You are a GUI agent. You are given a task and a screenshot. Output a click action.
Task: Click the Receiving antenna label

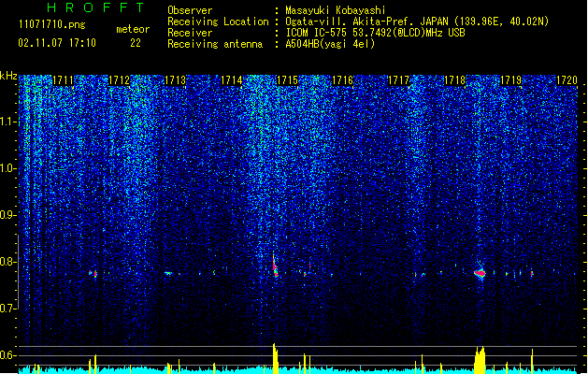pos(215,44)
